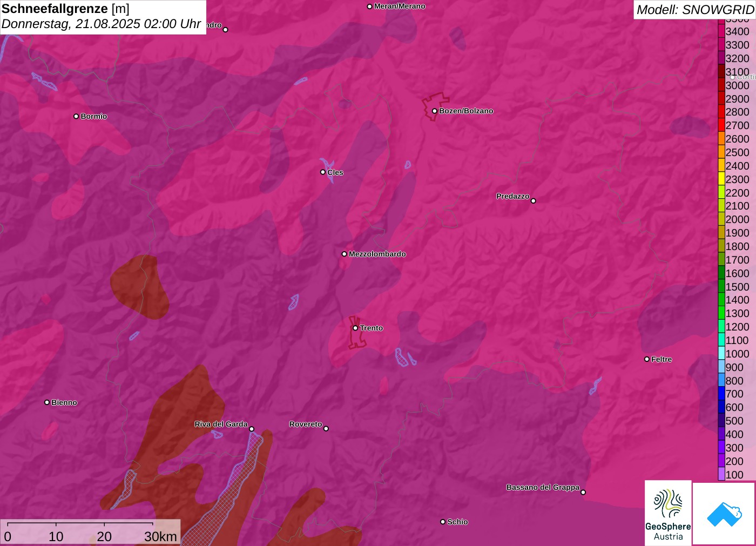
Task: Click the Bozen/Bolzano text label
Action: (466, 111)
